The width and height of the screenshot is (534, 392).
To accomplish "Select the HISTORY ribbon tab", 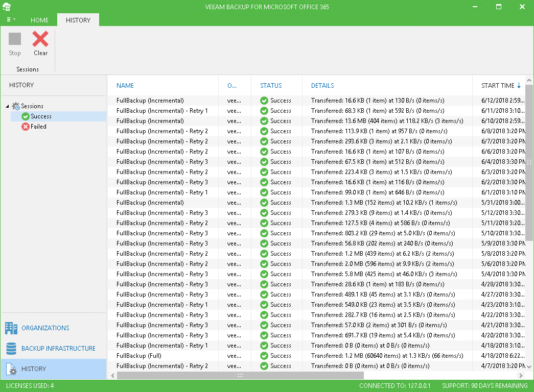I will [x=78, y=20].
